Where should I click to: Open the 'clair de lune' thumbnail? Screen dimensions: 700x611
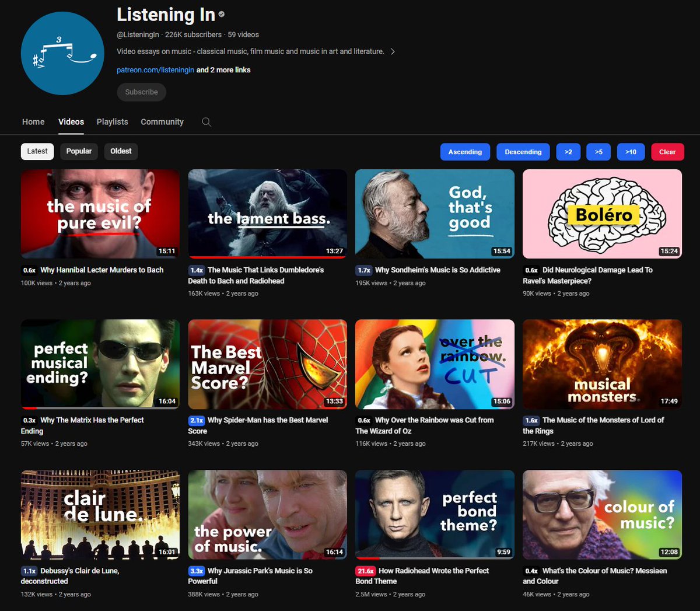tap(100, 515)
